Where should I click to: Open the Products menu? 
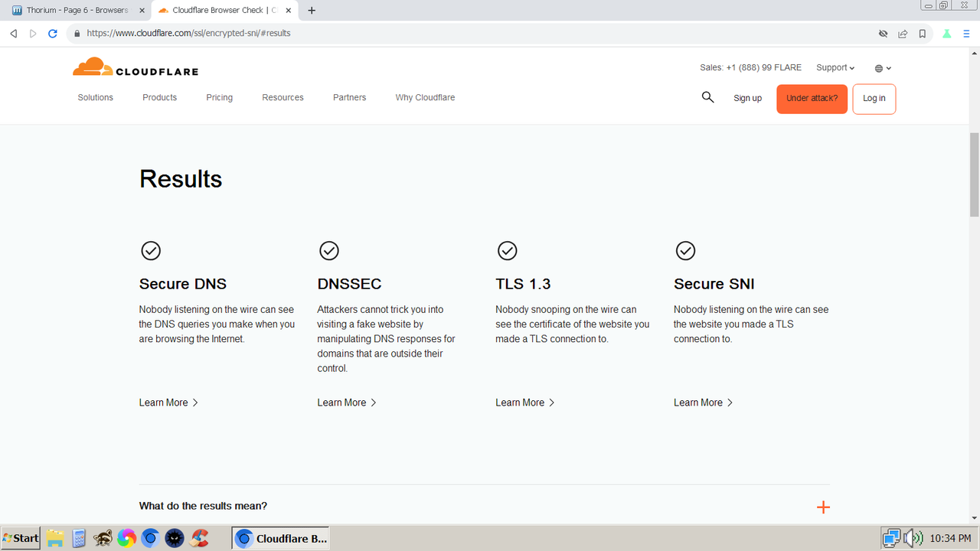(160, 97)
